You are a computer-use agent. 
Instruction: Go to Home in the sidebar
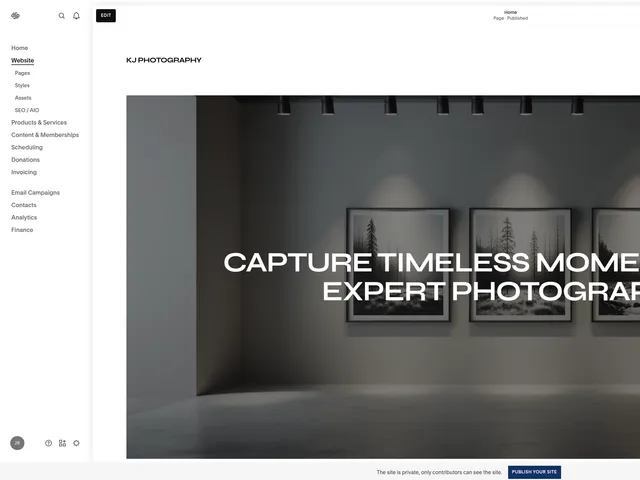click(x=20, y=48)
